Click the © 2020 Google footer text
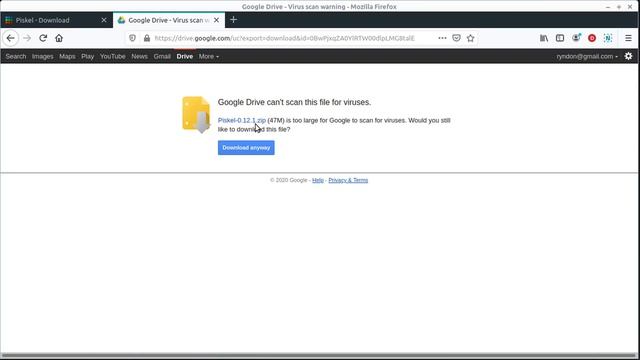Viewport: 640px width, 360px height. pyautogui.click(x=289, y=180)
